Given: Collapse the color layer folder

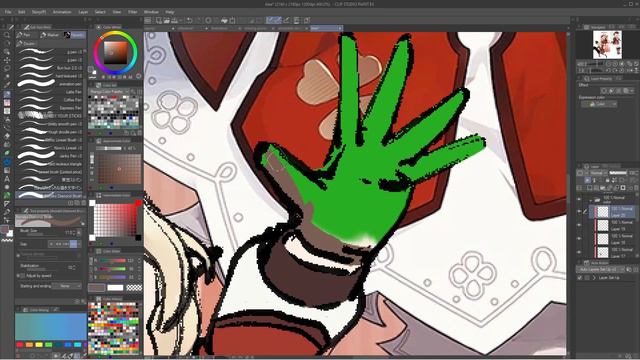Looking at the screenshot, I should point(591,200).
